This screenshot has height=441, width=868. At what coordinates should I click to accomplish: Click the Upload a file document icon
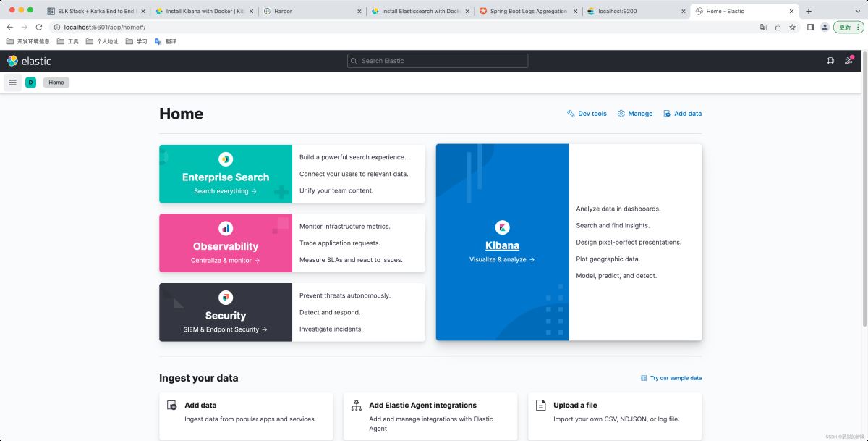[540, 406]
